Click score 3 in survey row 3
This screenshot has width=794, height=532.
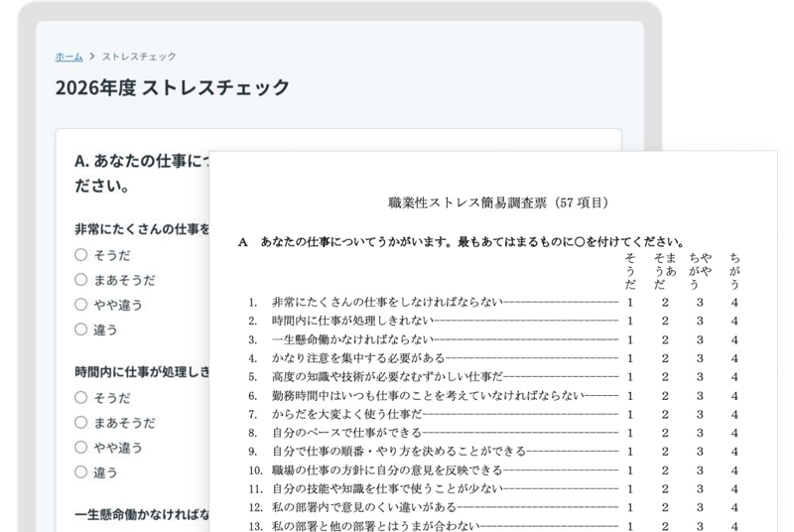[x=700, y=339]
